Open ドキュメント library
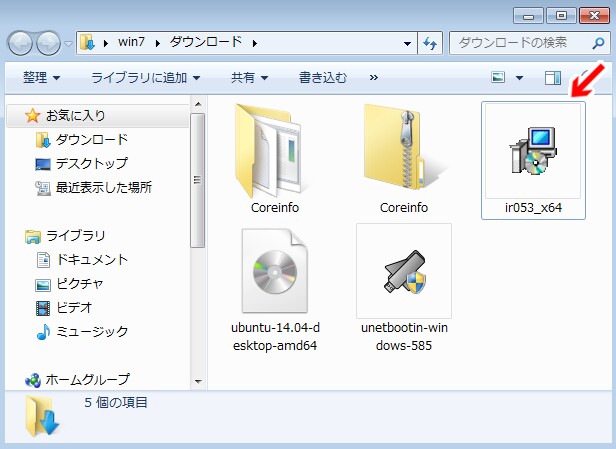 click(x=92, y=259)
